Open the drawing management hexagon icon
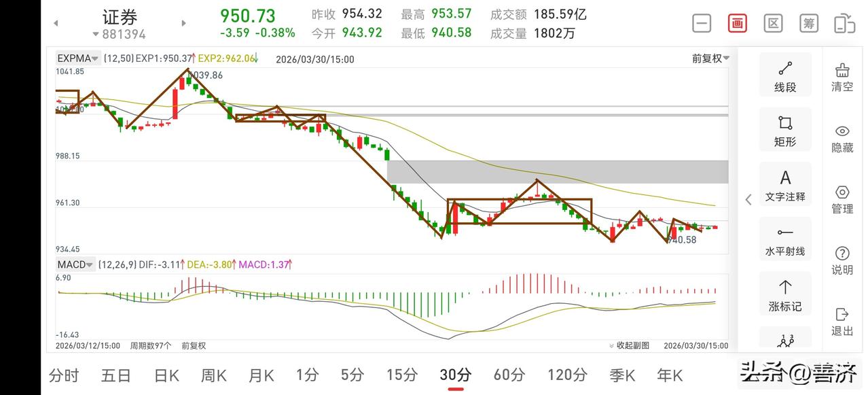This screenshot has height=395, width=868. [842, 199]
